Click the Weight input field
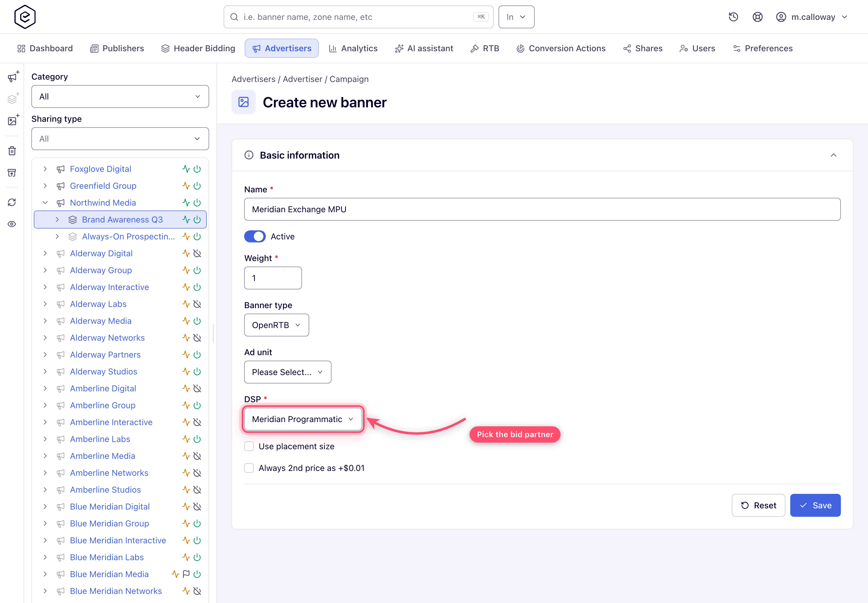868x603 pixels. 273,278
